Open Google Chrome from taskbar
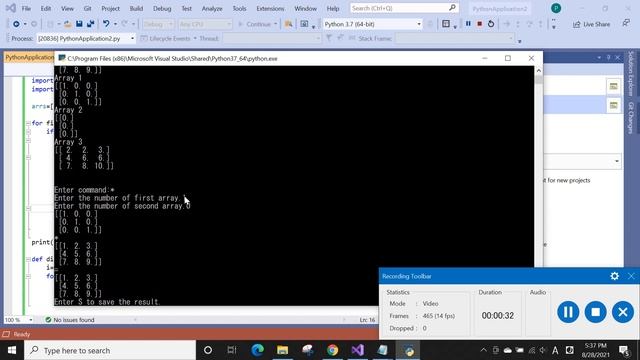 pos(333,350)
